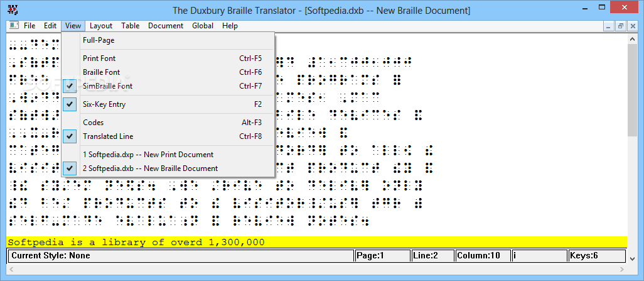Select Codes view option

coord(168,122)
